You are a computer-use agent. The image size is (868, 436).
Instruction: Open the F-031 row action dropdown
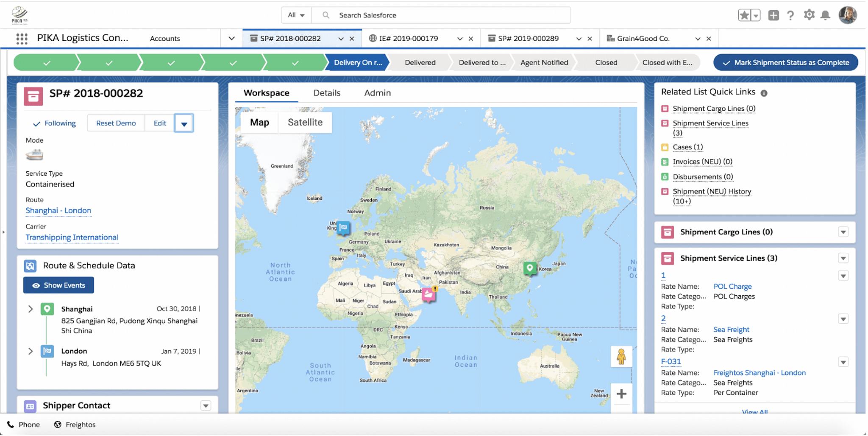pos(843,362)
